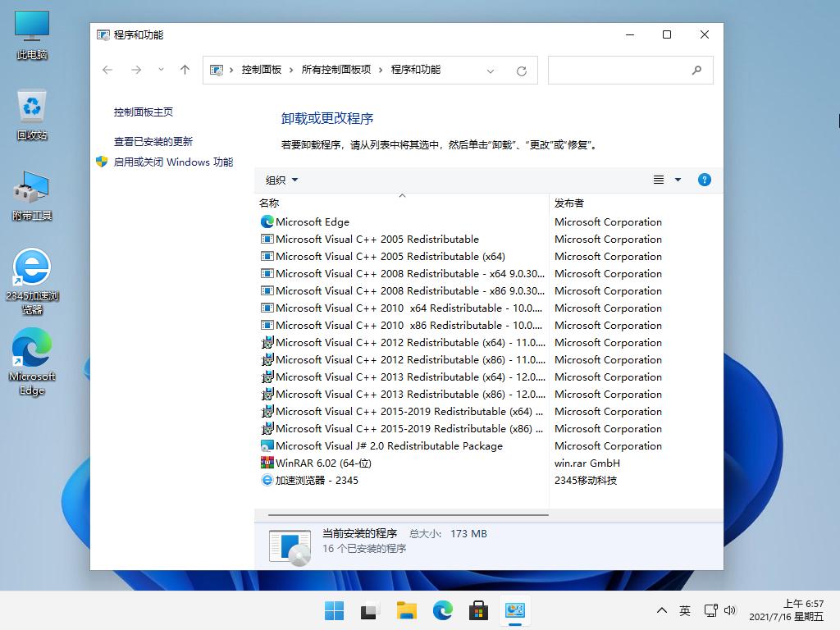Click 控制面板 breadcrumb in address bar
Viewport: 840px width, 630px height.
pyautogui.click(x=262, y=70)
